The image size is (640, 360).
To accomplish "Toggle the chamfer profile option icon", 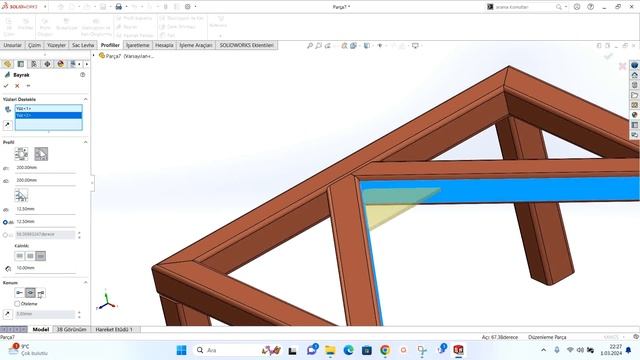I will pos(21,195).
